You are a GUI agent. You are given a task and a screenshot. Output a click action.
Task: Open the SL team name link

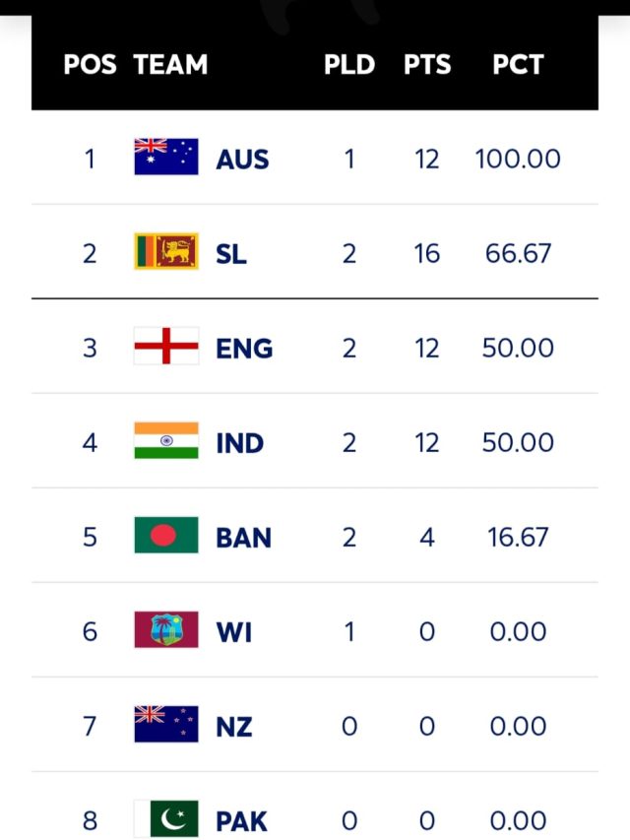[x=231, y=254]
